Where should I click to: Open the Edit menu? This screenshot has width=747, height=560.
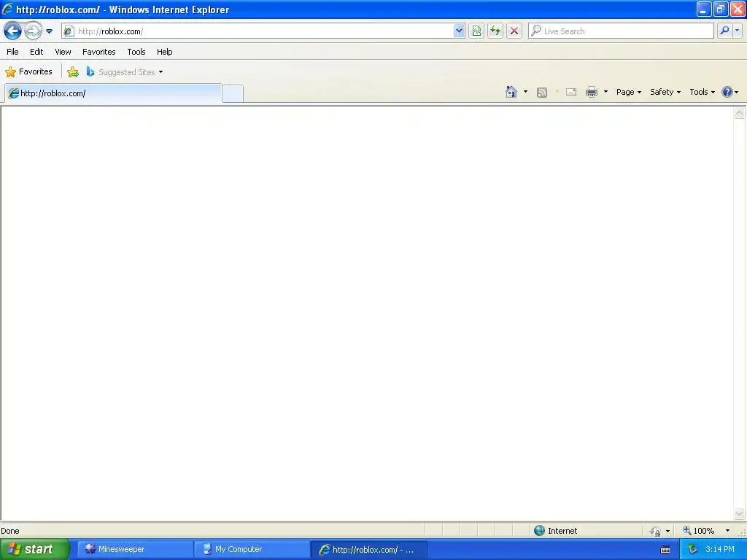(x=36, y=52)
